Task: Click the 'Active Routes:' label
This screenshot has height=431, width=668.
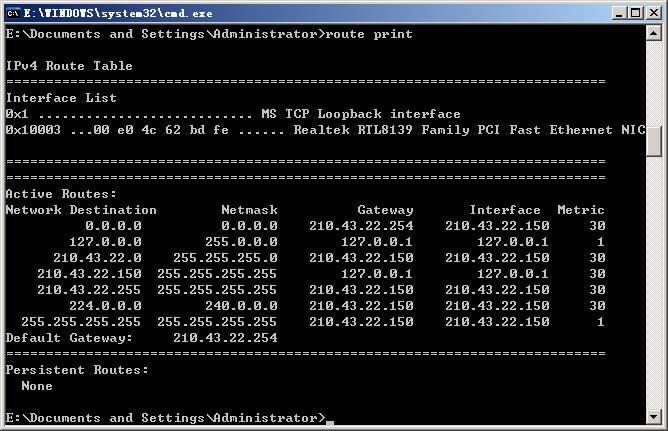Action: coord(61,194)
